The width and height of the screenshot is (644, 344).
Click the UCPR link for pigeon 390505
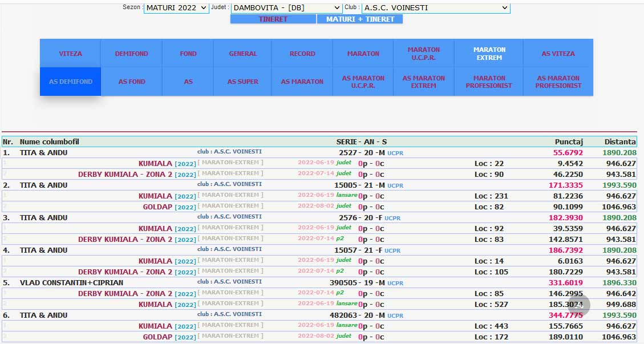[395, 283]
